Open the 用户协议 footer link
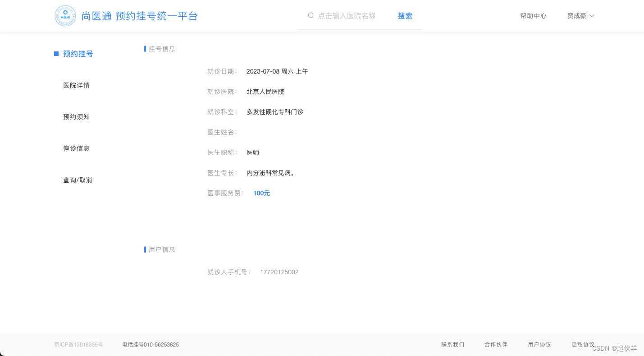This screenshot has width=644, height=356. 539,345
